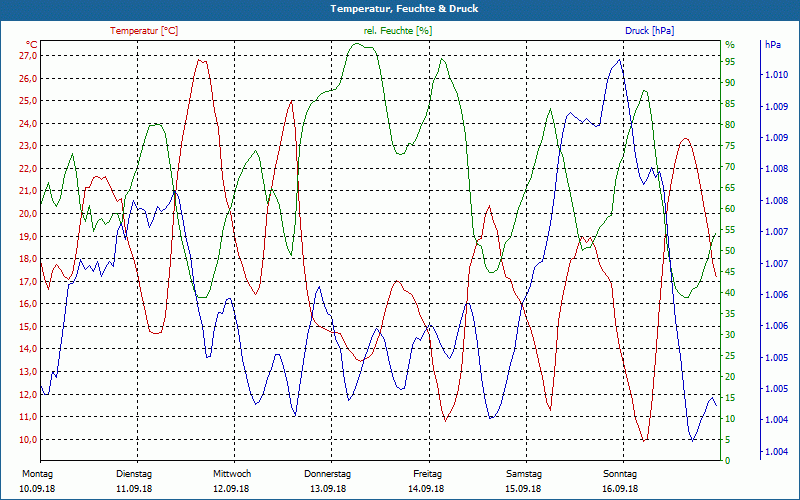
Task: Click the date label "14.09.18"
Action: 426,489
